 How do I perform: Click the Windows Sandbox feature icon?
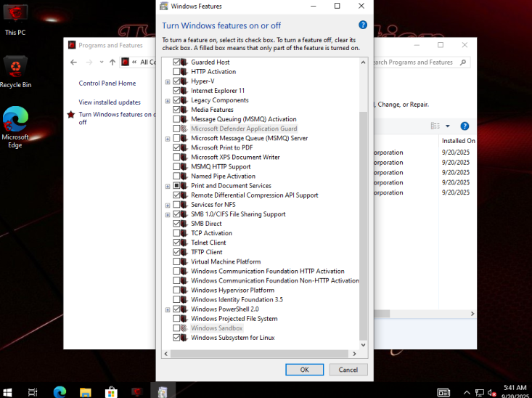[x=184, y=328]
